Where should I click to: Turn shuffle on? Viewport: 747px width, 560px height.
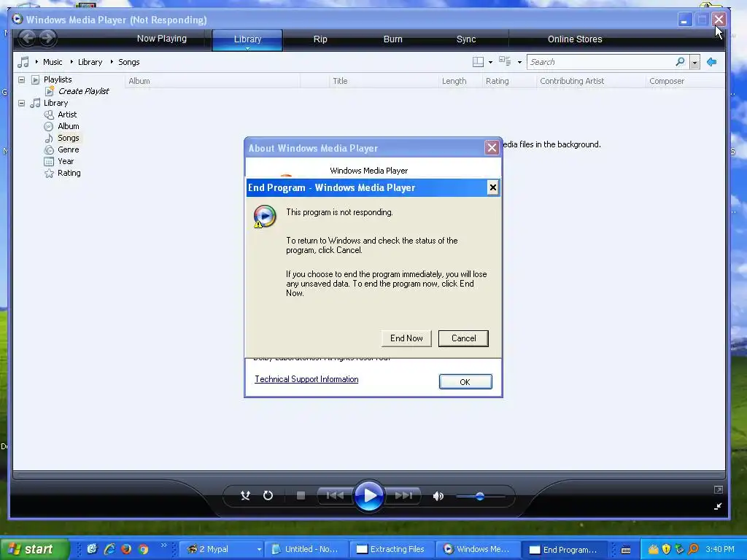coord(245,496)
